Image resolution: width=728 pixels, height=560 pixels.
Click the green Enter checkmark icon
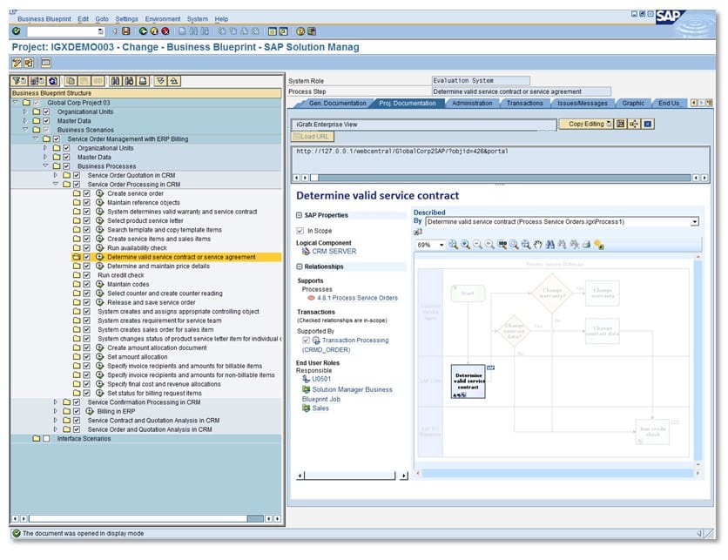tap(17, 31)
